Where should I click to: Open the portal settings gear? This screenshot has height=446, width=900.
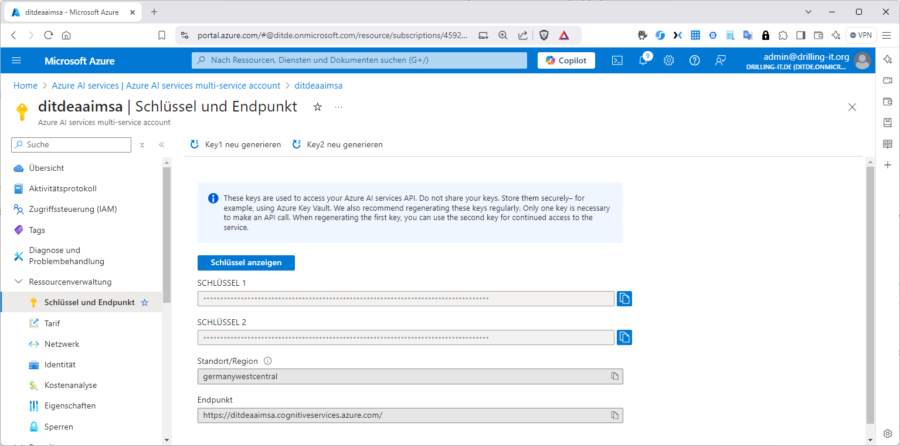coord(669,61)
